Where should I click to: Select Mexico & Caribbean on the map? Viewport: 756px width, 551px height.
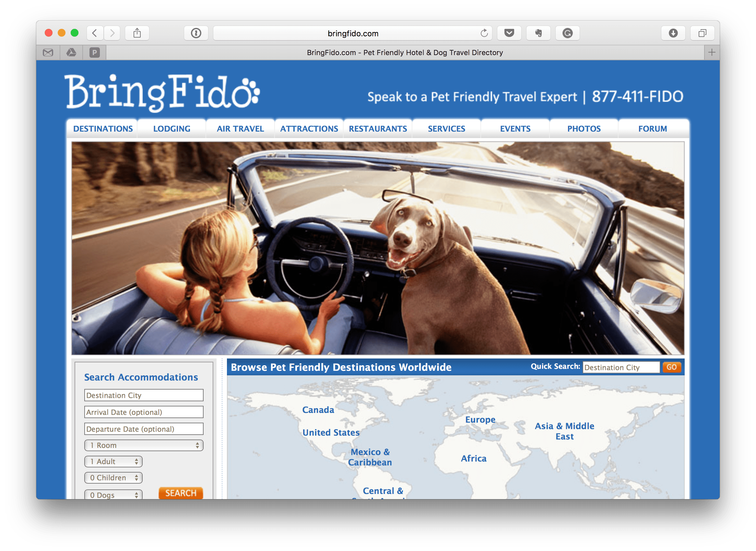coord(370,457)
